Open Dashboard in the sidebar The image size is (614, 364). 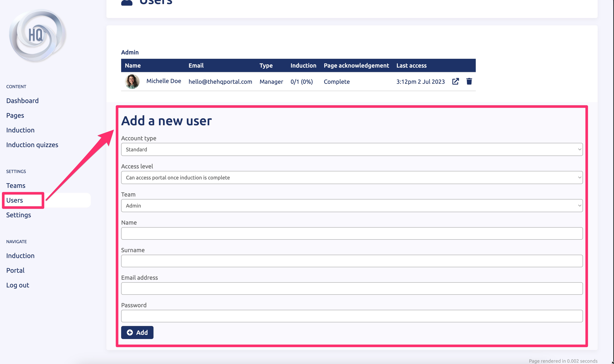coord(22,101)
